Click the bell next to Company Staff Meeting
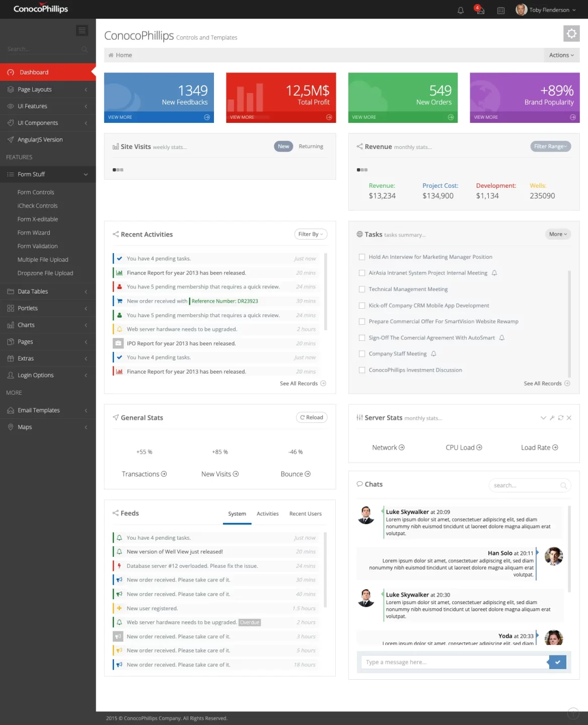This screenshot has height=725, width=588. pyautogui.click(x=433, y=354)
